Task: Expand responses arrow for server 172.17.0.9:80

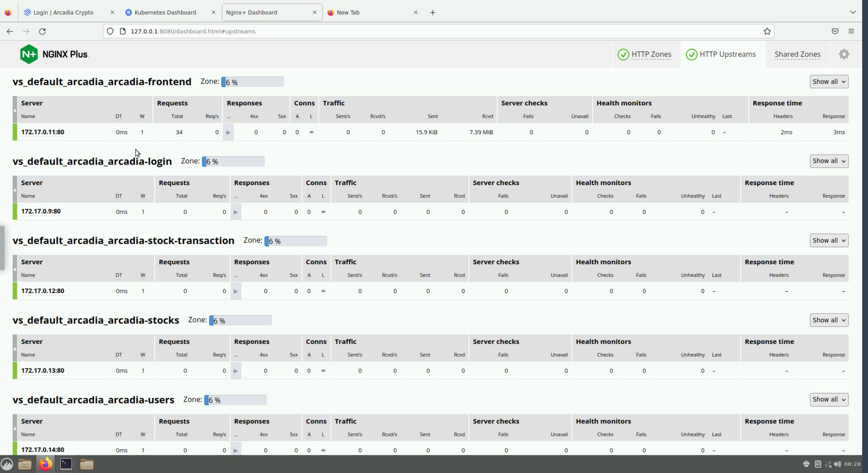Action: (x=236, y=212)
